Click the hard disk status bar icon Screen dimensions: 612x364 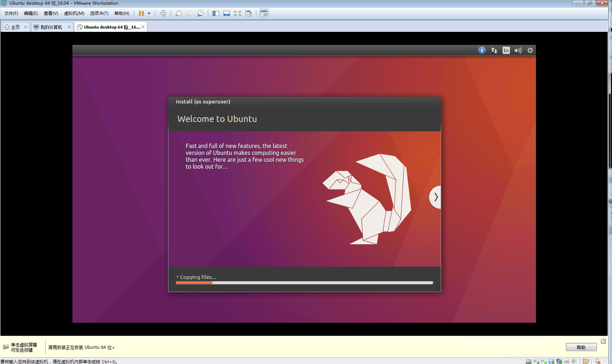point(529,361)
